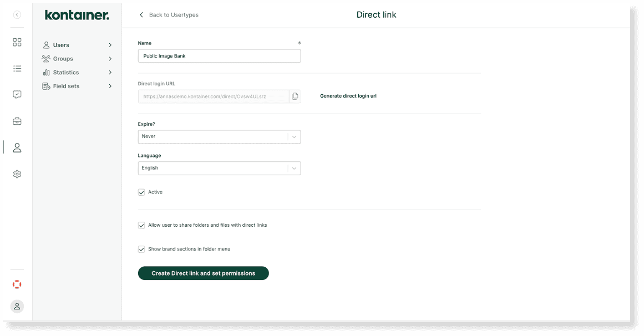
Task: Click the Name input field
Action: click(x=219, y=56)
